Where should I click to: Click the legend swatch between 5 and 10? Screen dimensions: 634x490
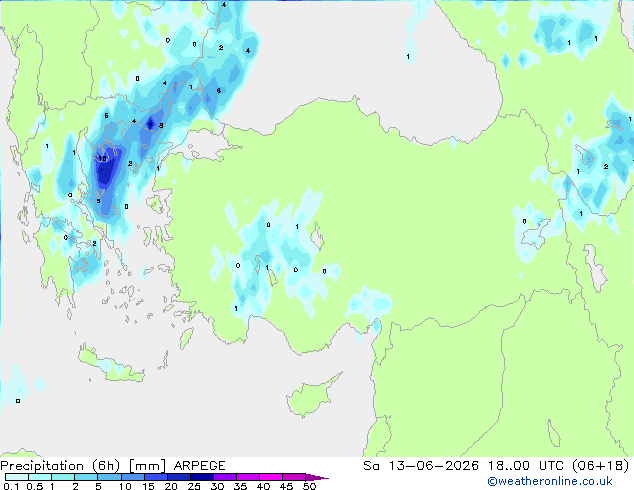click(x=109, y=477)
